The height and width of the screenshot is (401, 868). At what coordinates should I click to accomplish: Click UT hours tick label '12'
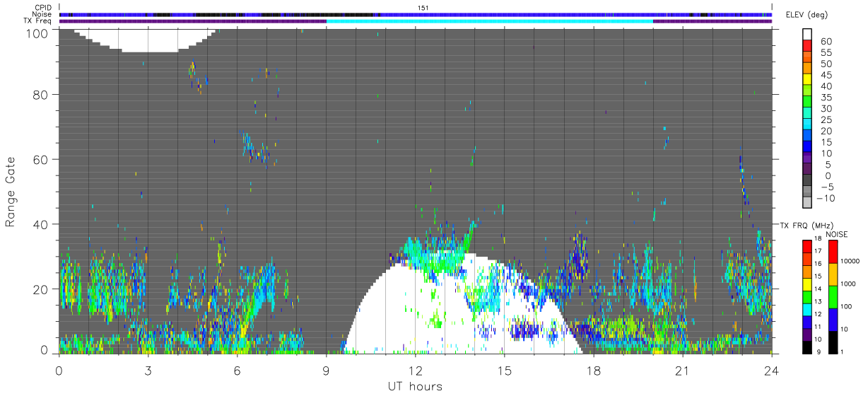[416, 370]
